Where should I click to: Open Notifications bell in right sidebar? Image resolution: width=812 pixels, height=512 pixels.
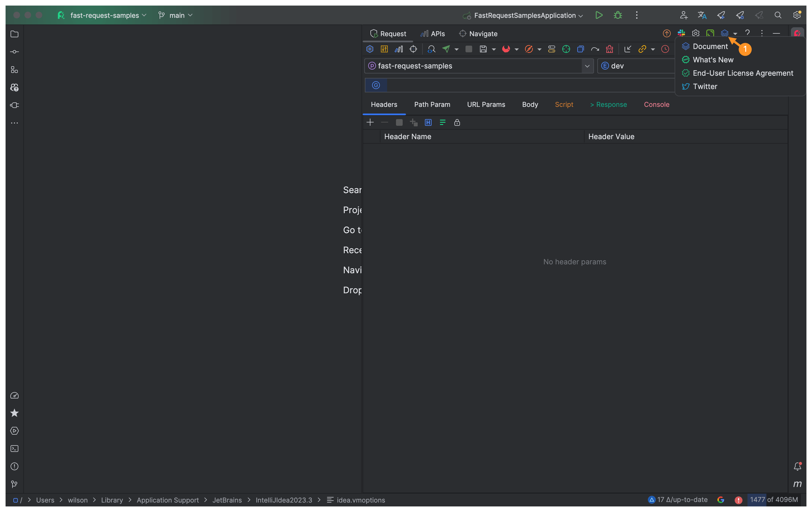point(798,466)
